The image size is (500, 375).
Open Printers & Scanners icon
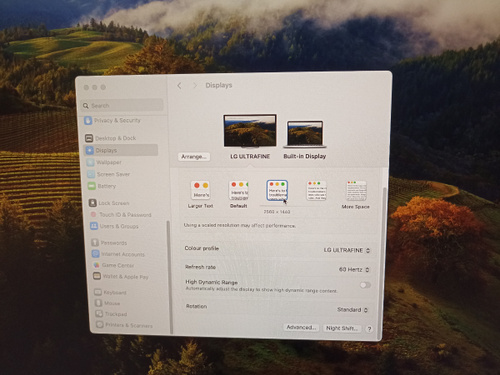click(x=100, y=324)
